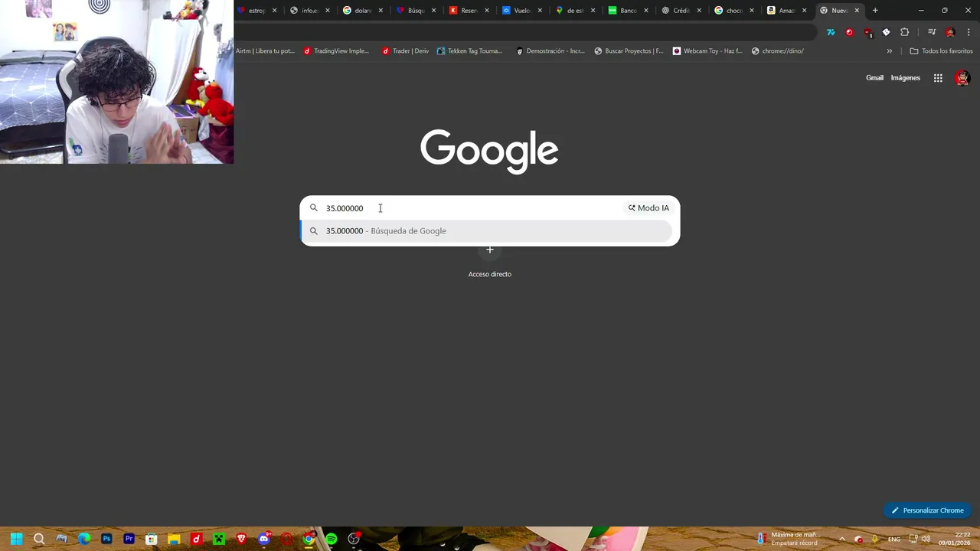Open the weather widget Máxima de mañ...
Screen dimensions: 980x551
[x=789, y=539]
